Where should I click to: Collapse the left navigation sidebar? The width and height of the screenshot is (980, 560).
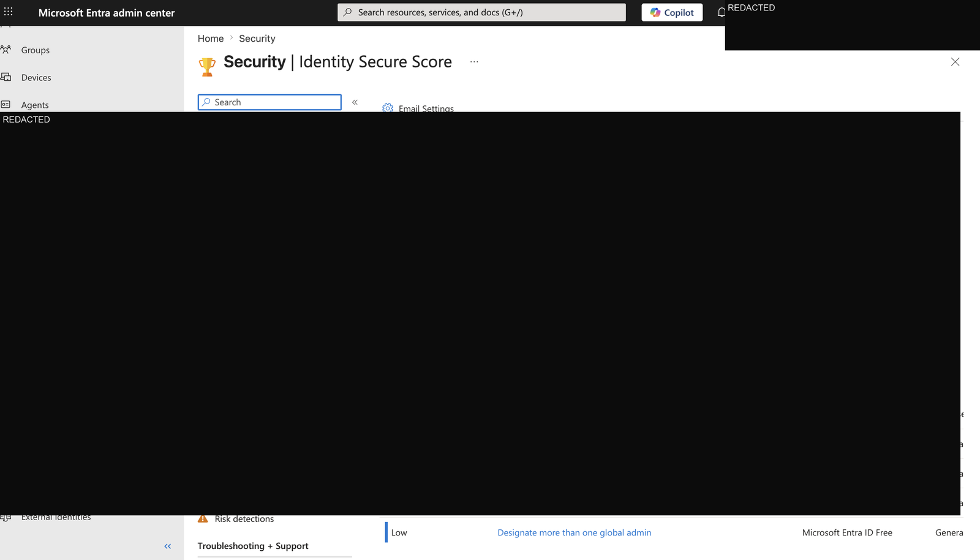(x=168, y=546)
